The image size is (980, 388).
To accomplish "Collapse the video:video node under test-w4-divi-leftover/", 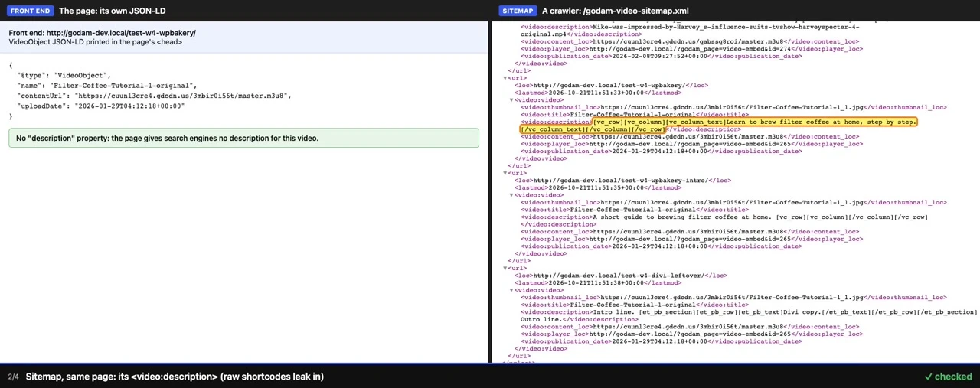I will click(511, 290).
